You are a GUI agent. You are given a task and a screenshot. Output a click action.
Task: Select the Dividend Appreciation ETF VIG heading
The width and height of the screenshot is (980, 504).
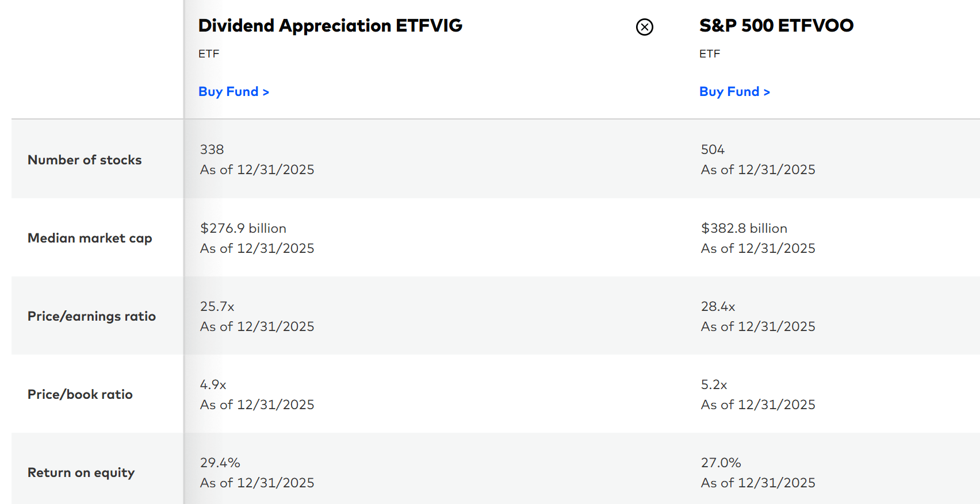330,26
